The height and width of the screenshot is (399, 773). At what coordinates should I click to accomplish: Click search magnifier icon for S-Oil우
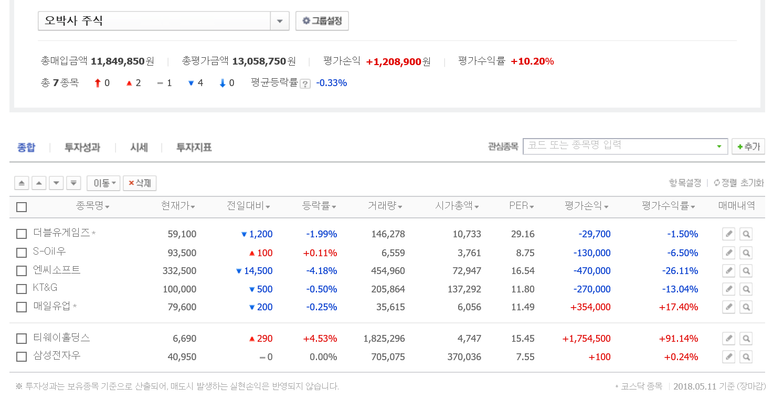tap(746, 253)
